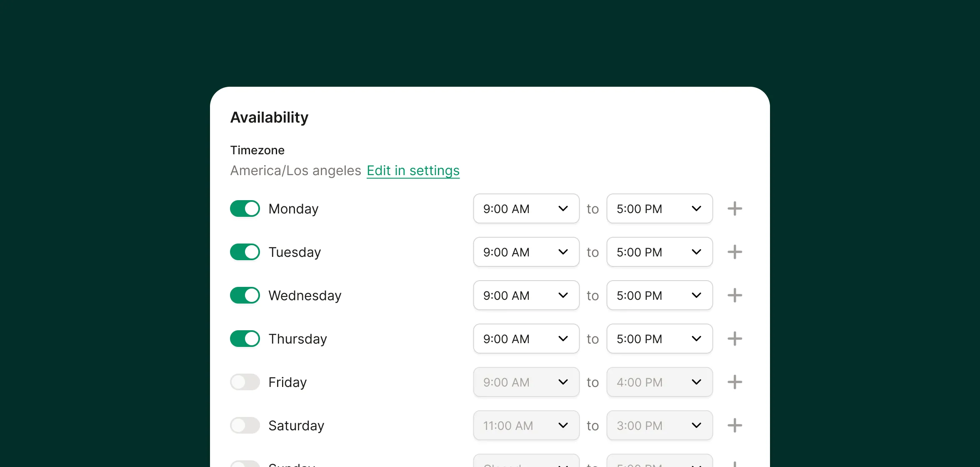This screenshot has width=980, height=467.
Task: Change Thursday's 9:00 AM start time
Action: [x=526, y=339]
